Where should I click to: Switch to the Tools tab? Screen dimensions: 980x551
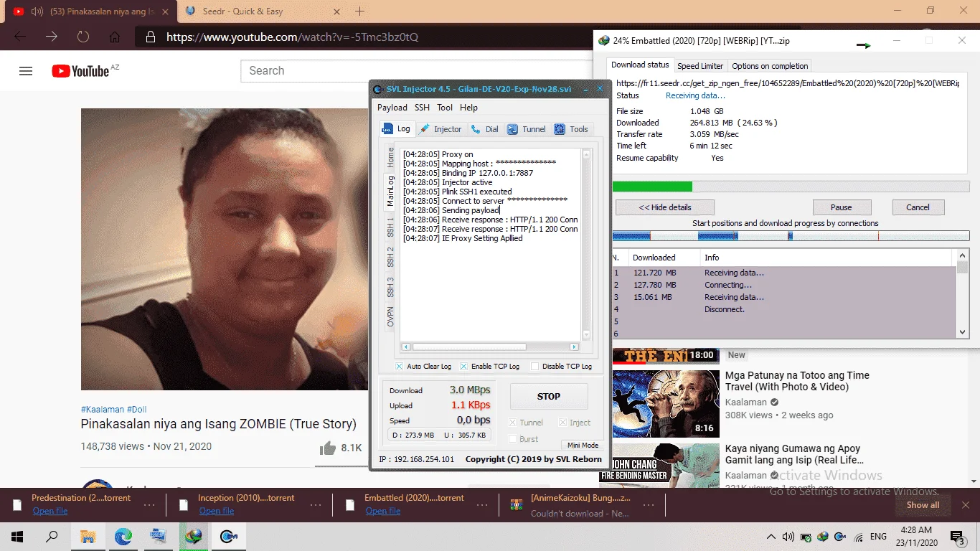click(572, 129)
